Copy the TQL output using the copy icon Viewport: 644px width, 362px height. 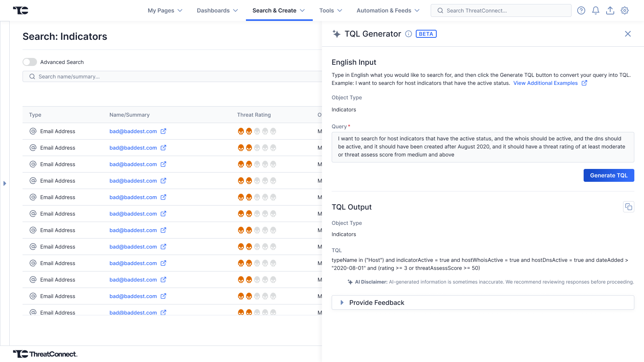[628, 207]
